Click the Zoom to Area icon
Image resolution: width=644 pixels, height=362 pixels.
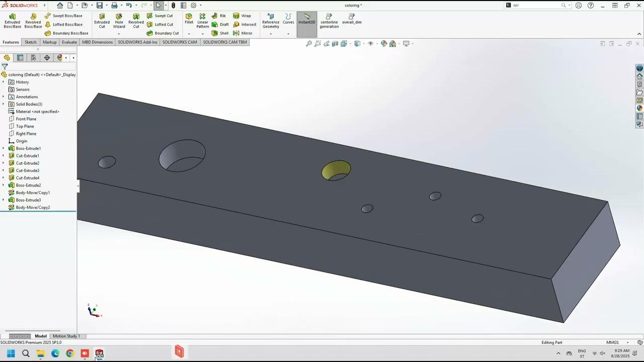point(318,44)
